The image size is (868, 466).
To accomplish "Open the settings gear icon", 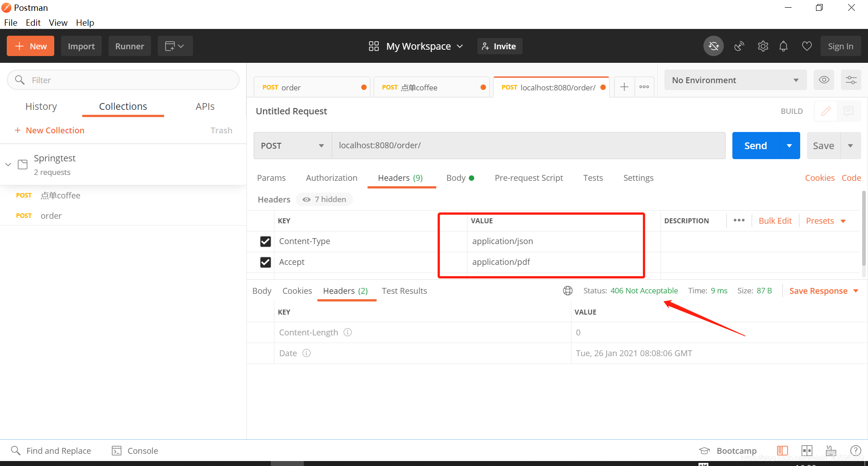I will pyautogui.click(x=763, y=46).
